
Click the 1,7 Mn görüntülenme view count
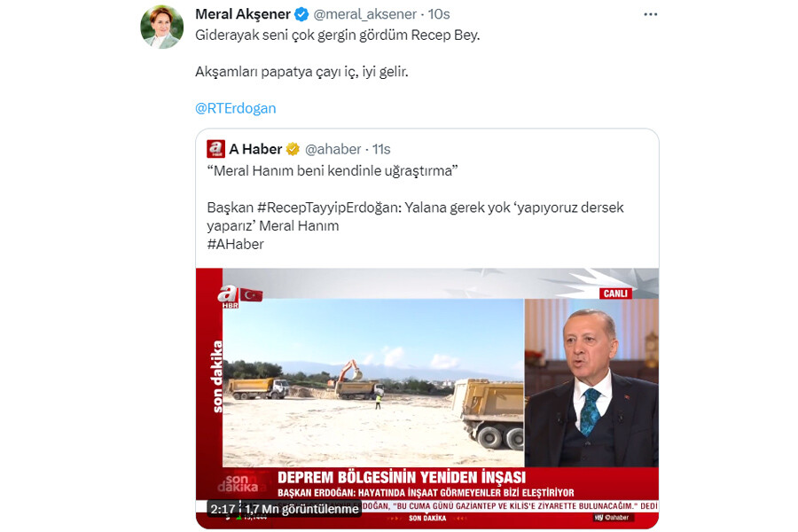pyautogui.click(x=301, y=509)
